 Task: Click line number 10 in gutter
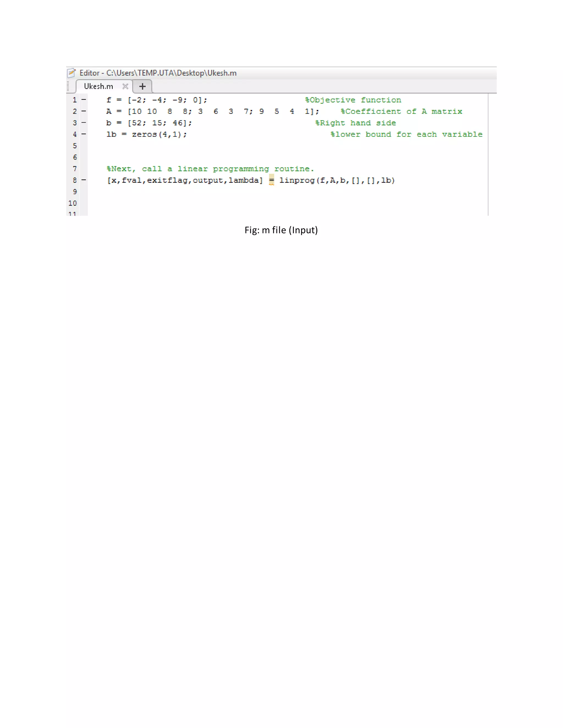[x=72, y=203]
